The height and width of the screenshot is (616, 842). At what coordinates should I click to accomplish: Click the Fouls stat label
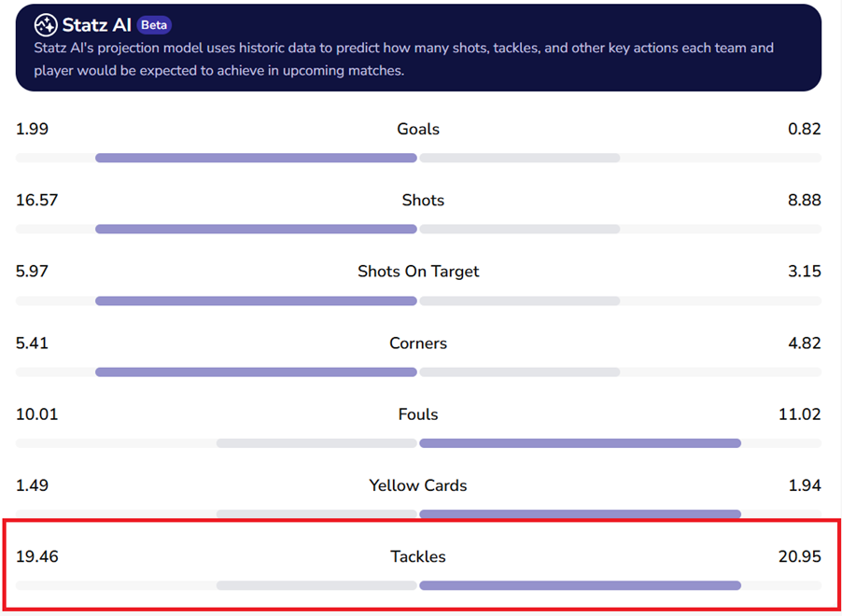point(418,414)
